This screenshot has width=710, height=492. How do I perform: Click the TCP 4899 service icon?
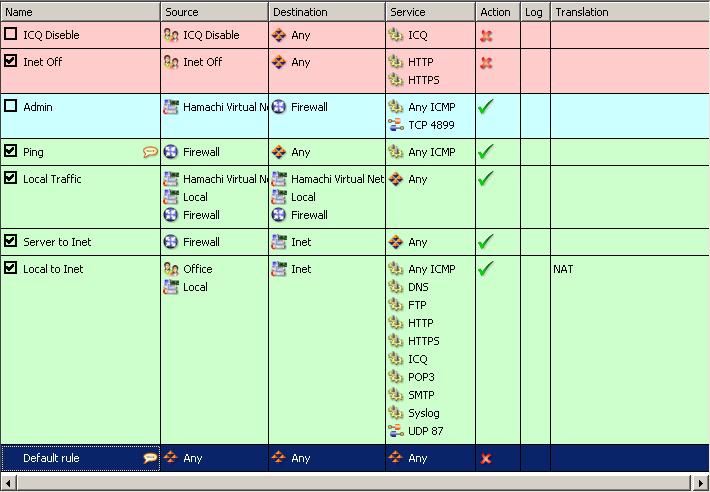click(x=396, y=125)
